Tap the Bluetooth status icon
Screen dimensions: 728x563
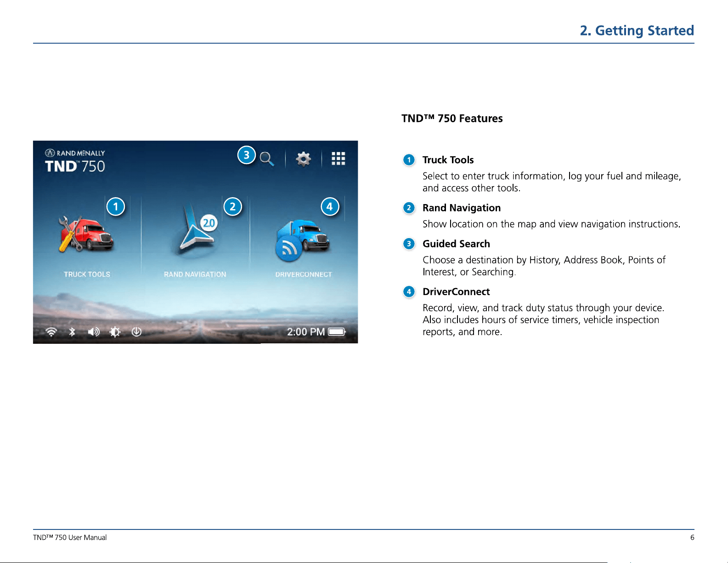72,332
